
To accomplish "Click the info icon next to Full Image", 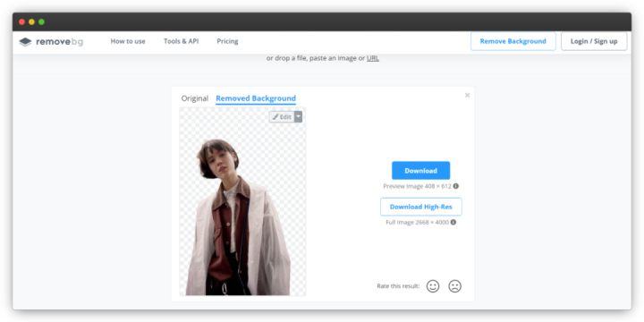I will (x=453, y=222).
